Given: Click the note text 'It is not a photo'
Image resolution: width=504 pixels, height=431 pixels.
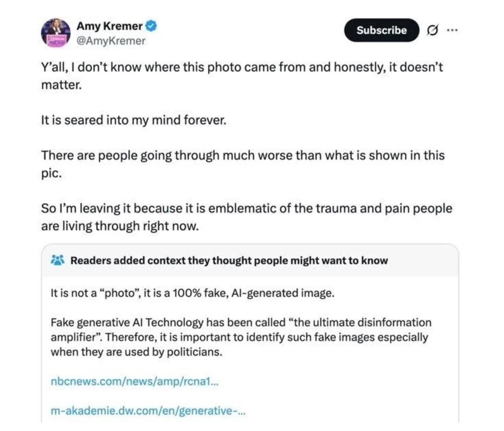Looking at the screenshot, I should [192, 293].
